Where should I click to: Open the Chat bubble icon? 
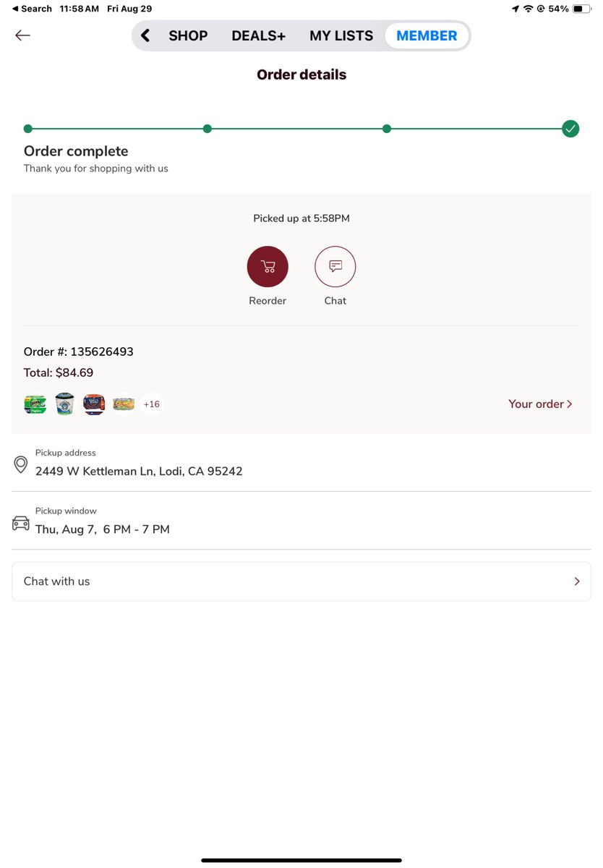335,266
